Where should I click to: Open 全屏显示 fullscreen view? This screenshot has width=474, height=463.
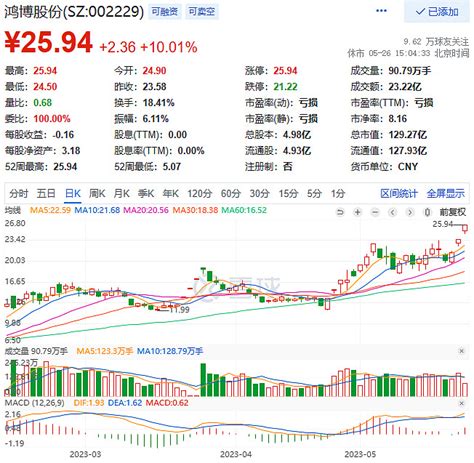[x=446, y=193]
